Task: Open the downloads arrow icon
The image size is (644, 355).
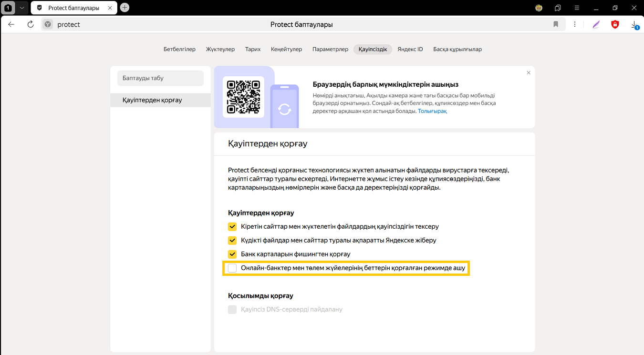Action: [x=634, y=24]
